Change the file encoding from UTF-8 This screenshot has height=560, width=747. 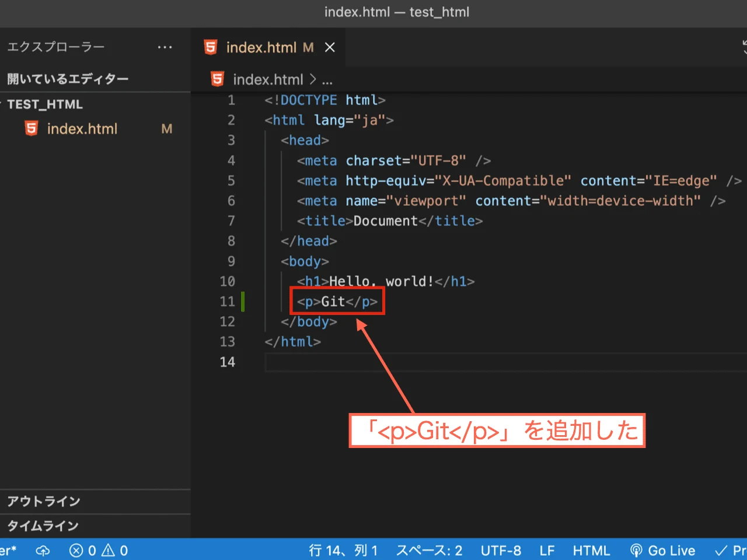501,550
